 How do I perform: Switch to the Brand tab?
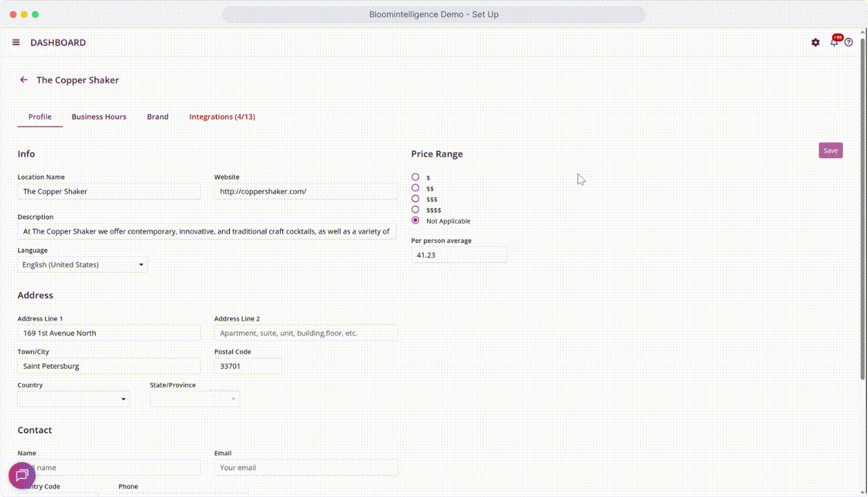coord(157,117)
